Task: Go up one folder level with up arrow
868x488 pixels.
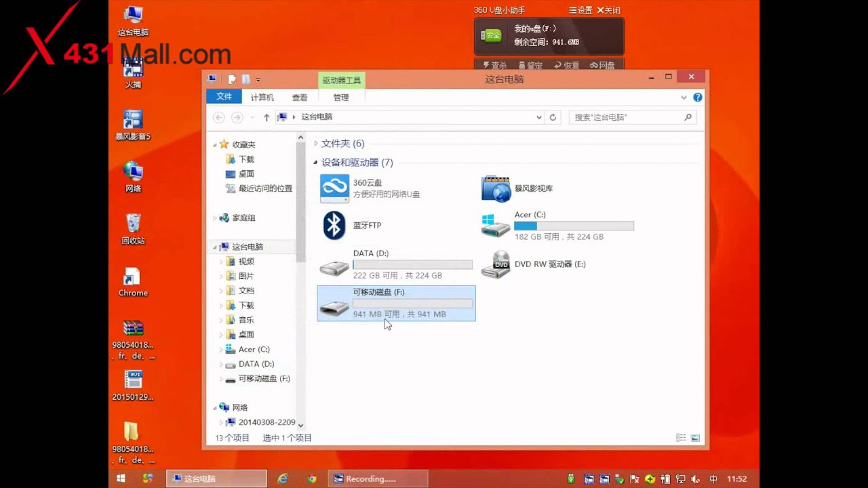Action: (267, 117)
